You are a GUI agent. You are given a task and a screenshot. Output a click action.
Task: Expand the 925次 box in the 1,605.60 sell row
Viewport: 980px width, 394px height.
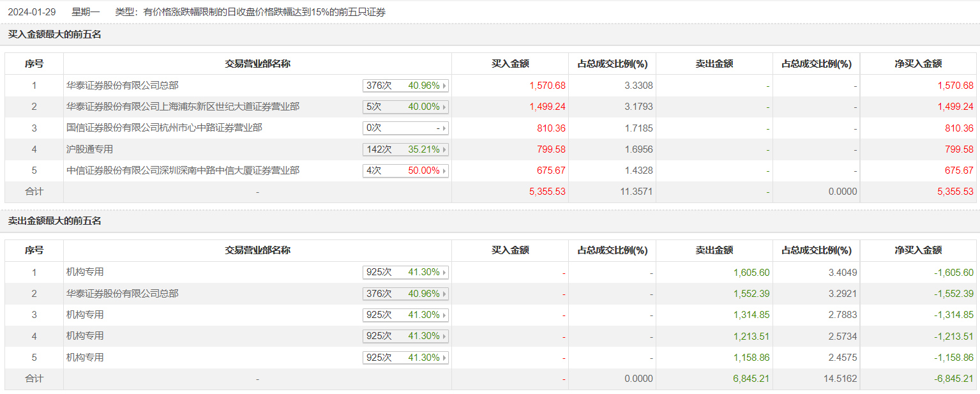tap(405, 273)
